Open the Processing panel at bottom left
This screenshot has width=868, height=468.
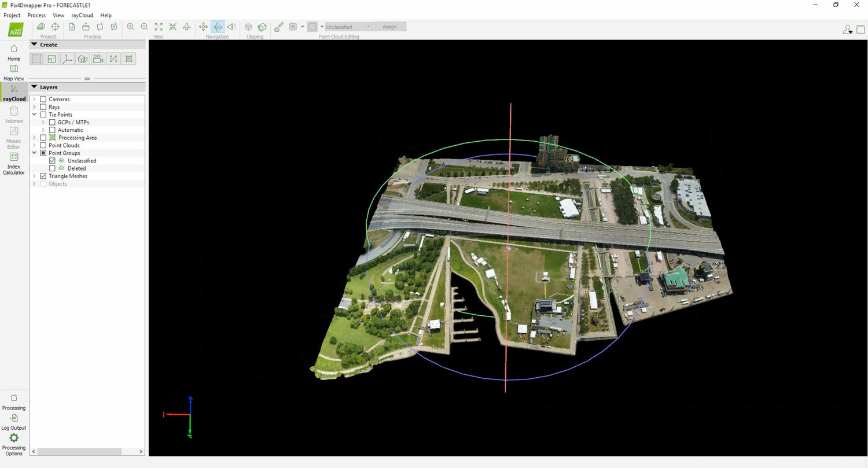coord(14,402)
